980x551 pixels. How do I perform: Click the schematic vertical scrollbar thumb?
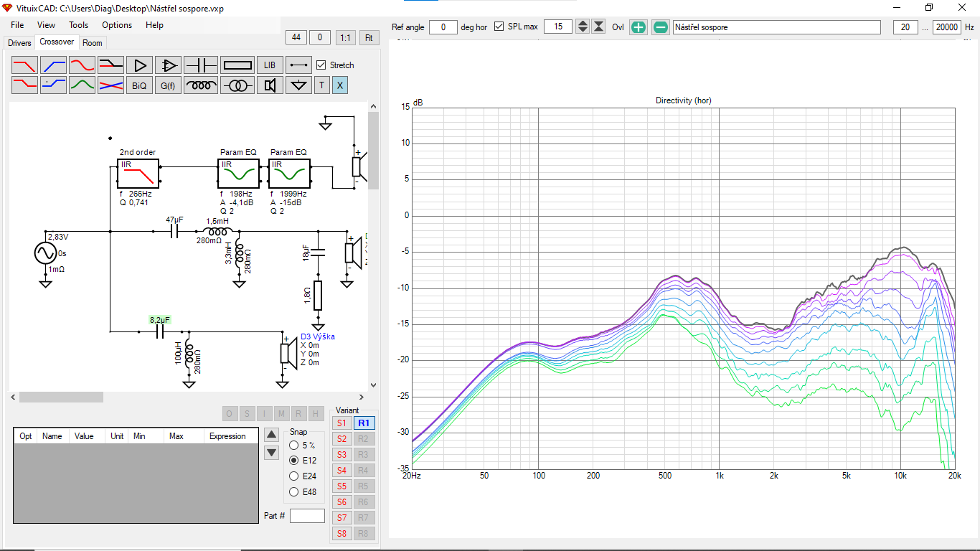(x=373, y=151)
